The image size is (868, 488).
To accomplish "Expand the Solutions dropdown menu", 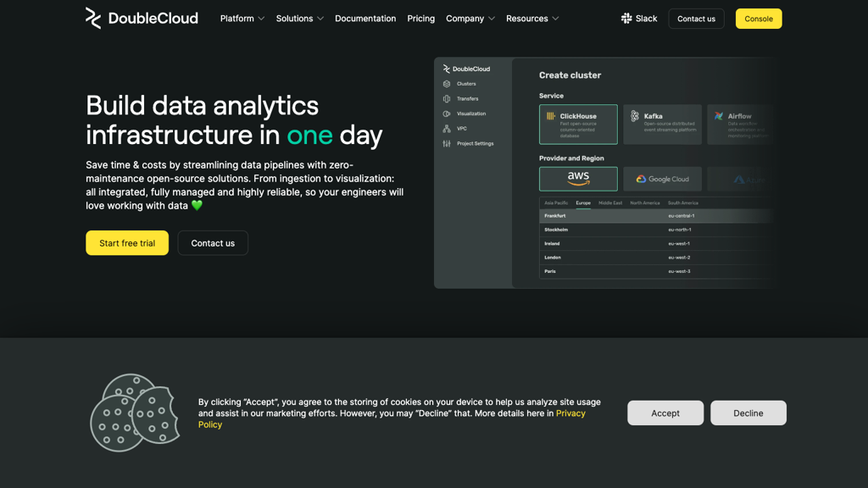I will click(299, 19).
